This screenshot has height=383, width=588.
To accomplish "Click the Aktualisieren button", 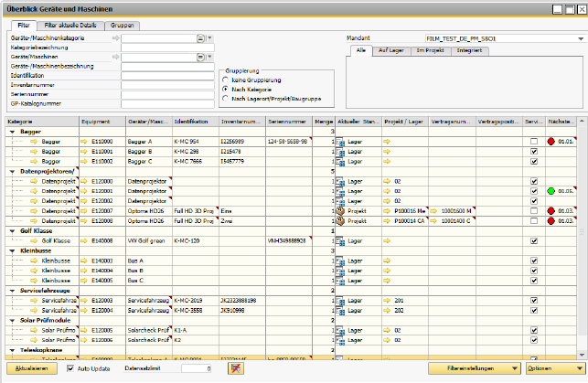I will point(32,368).
